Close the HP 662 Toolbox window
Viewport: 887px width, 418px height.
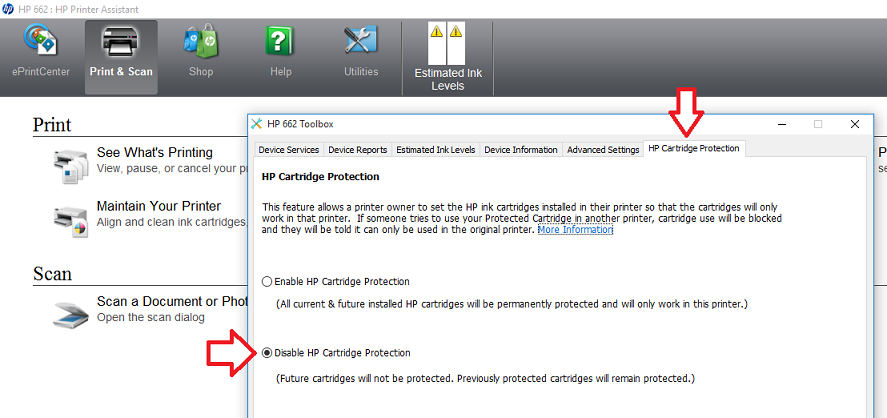coord(855,124)
